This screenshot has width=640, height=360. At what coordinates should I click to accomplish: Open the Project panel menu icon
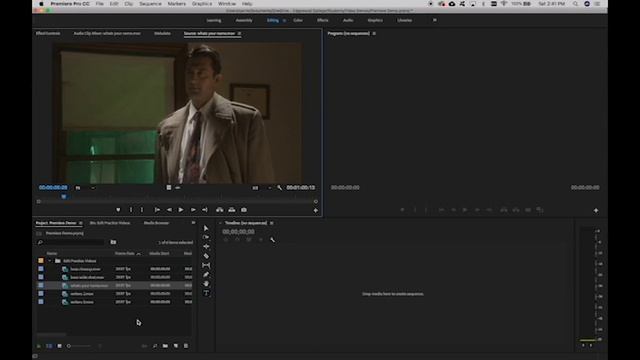click(x=80, y=223)
